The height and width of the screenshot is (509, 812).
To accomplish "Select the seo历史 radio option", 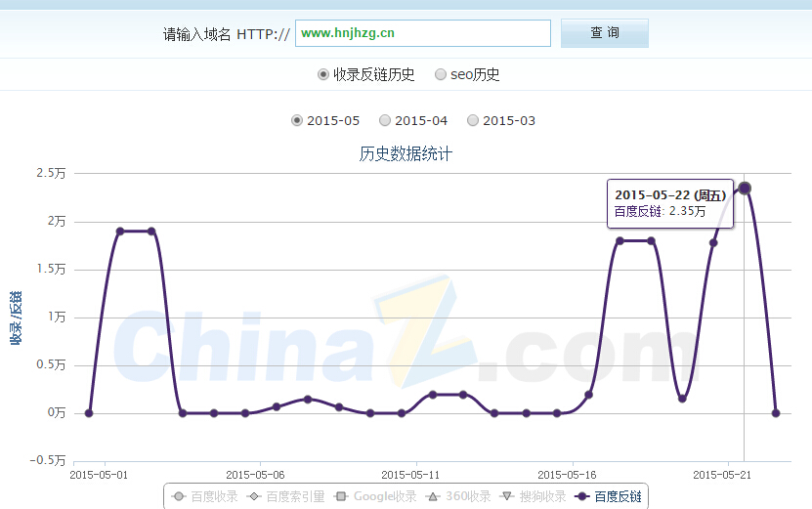I will [x=467, y=74].
